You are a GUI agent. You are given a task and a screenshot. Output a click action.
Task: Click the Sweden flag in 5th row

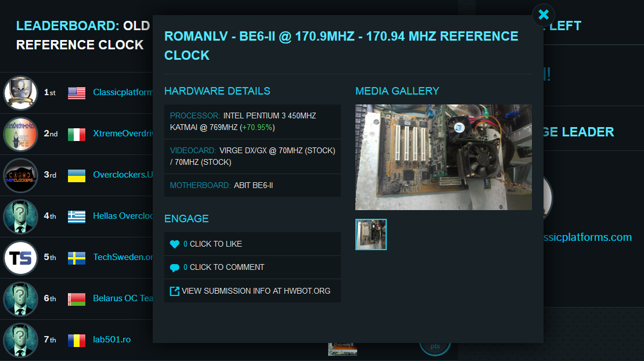pyautogui.click(x=77, y=258)
